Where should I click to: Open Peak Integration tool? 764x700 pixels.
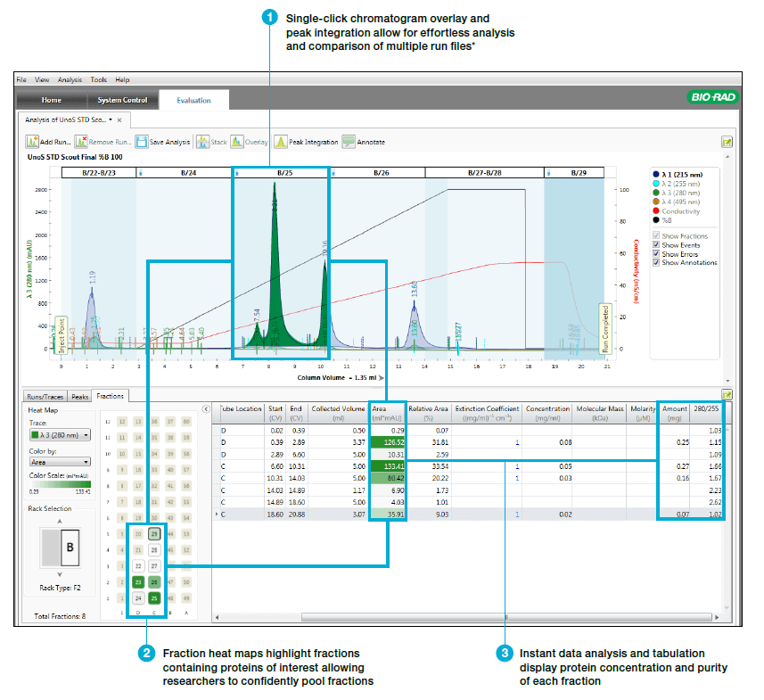280,142
